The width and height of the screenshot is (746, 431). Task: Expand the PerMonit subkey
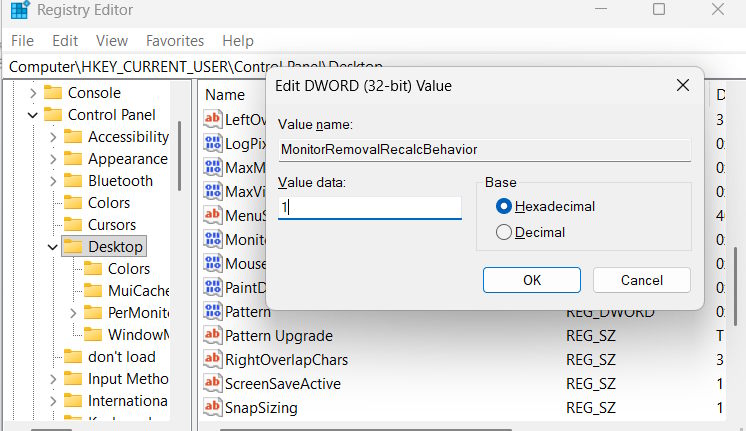(x=73, y=313)
